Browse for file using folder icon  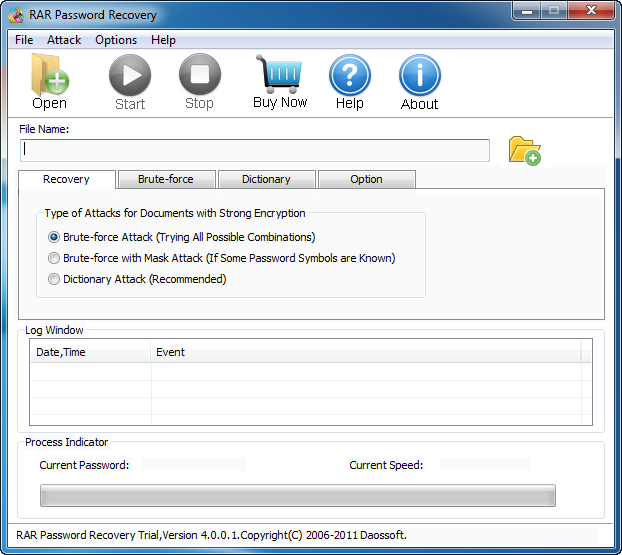click(524, 150)
